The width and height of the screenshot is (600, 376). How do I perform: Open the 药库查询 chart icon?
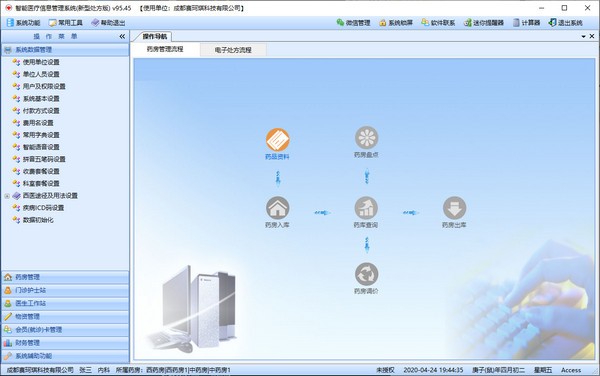coord(366,208)
